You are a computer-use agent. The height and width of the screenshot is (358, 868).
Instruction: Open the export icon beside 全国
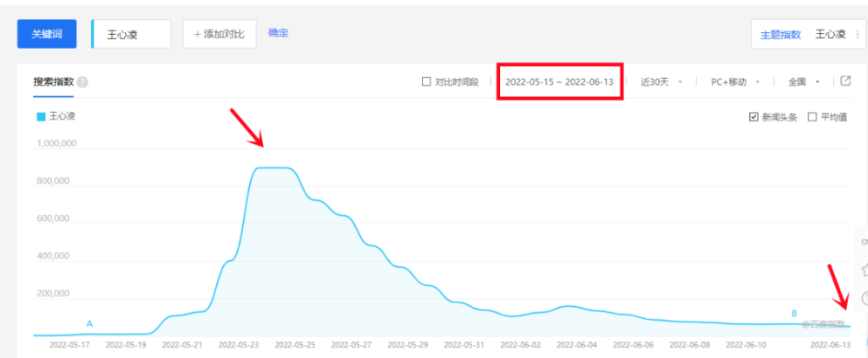point(845,81)
